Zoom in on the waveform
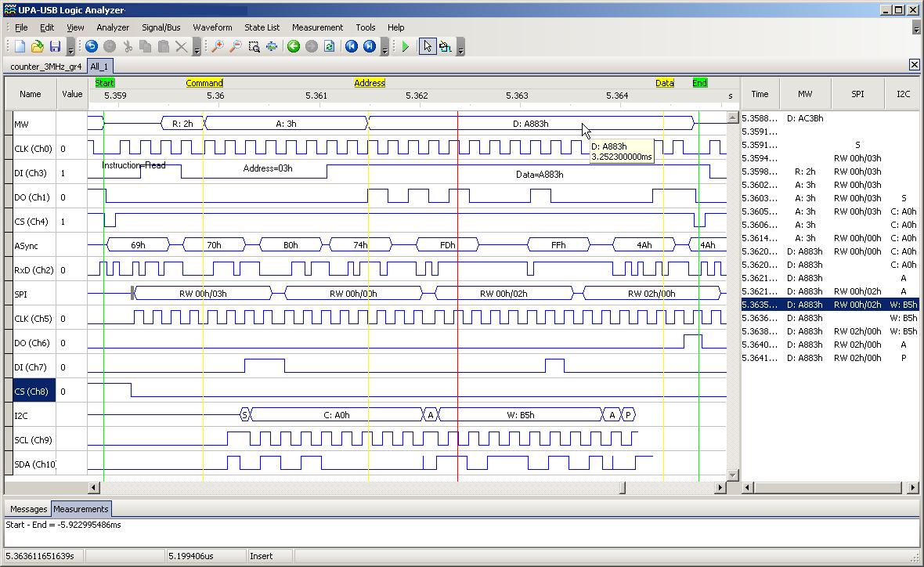Screen dimensions: 924x567 click(218, 46)
